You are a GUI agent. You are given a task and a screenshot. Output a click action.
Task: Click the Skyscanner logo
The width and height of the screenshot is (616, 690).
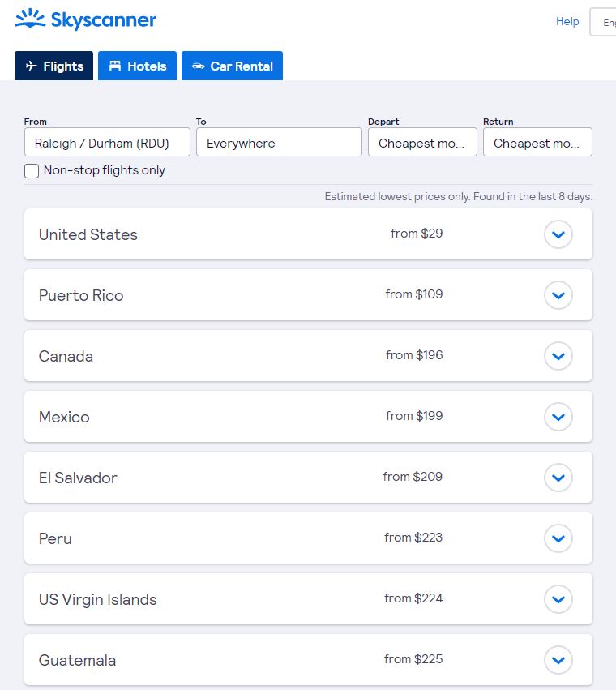click(85, 20)
